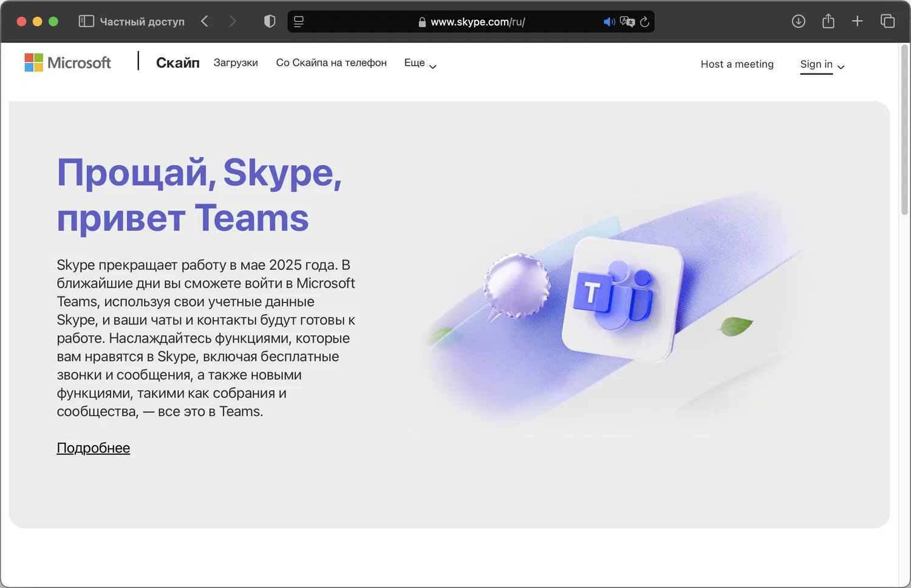The image size is (911, 588).
Task: Open the Share sheet icon
Action: coord(828,21)
